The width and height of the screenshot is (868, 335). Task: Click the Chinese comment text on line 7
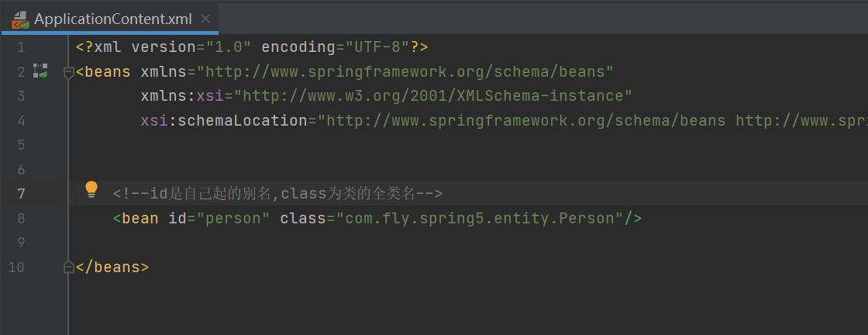[x=278, y=193]
